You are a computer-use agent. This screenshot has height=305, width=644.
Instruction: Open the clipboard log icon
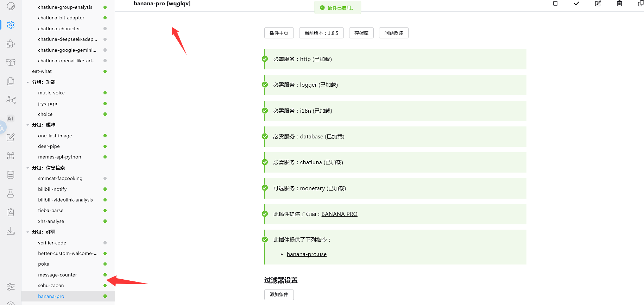point(11,212)
